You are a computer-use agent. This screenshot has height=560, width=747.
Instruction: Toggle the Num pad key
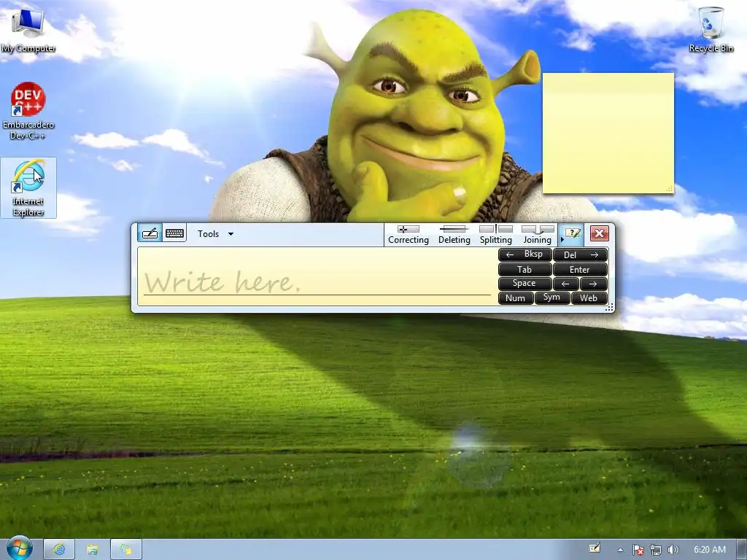tap(516, 298)
